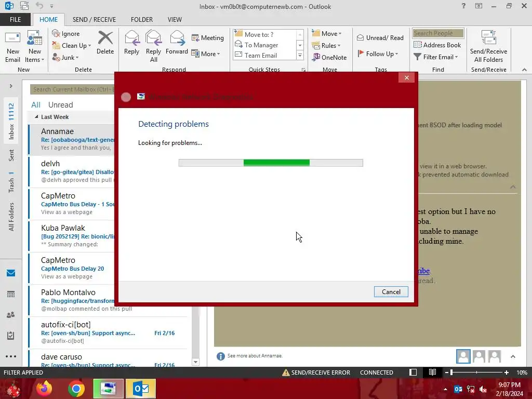Expand the People pane
Screen dimensions: 532x399
(x=513, y=356)
